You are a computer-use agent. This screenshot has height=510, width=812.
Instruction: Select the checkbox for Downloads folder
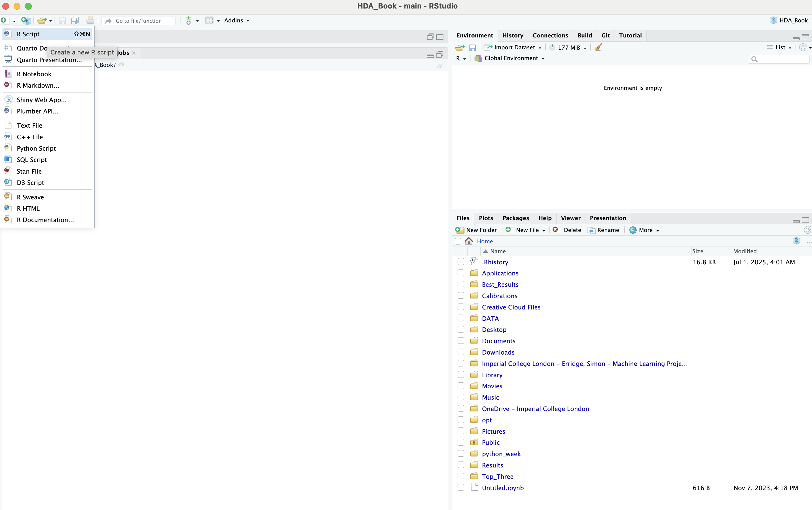(x=460, y=352)
